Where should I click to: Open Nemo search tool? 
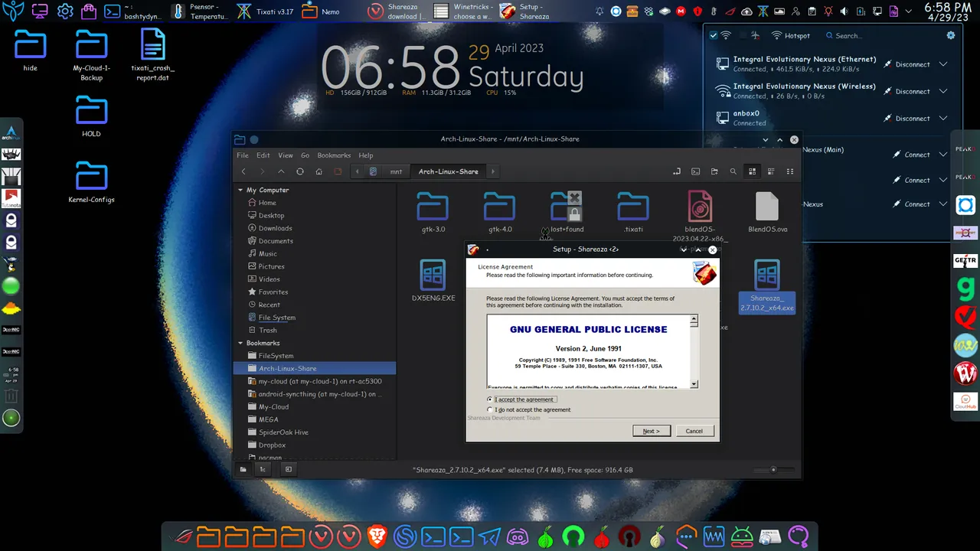(733, 171)
